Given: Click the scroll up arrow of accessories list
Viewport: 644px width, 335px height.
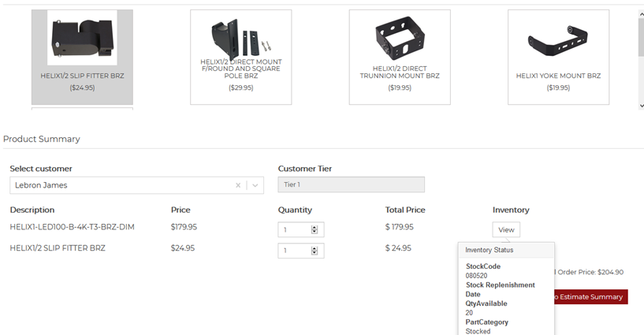Looking at the screenshot, I should point(639,14).
